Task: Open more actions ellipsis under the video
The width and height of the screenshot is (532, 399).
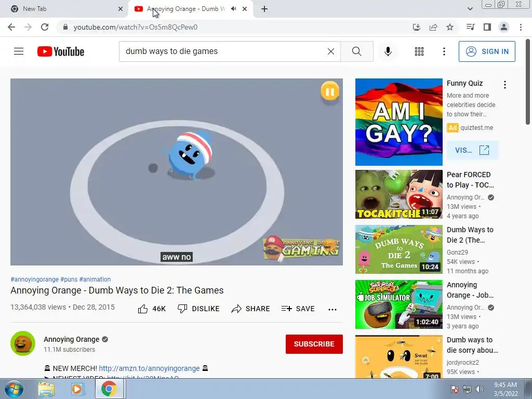Action: point(332,309)
